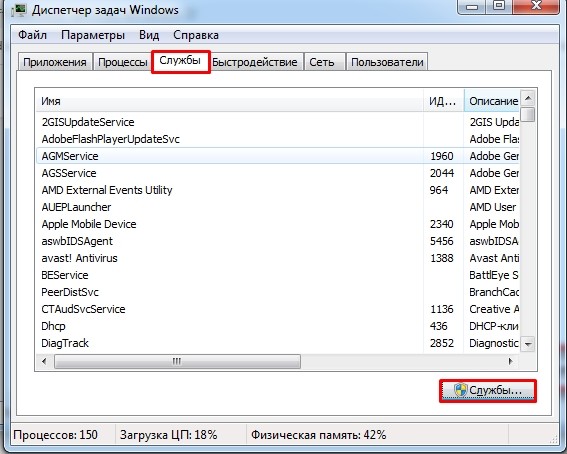Click the horizontal scrollbar left arrow

(44, 361)
